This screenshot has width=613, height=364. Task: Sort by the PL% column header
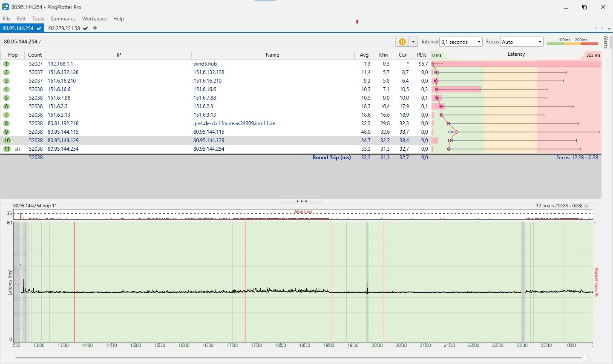(x=421, y=55)
